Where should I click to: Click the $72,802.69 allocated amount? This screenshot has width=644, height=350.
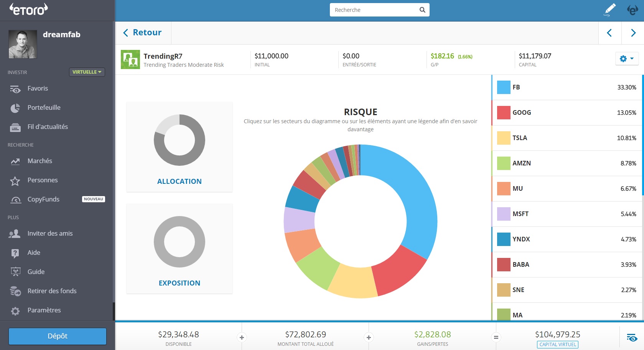pyautogui.click(x=306, y=335)
